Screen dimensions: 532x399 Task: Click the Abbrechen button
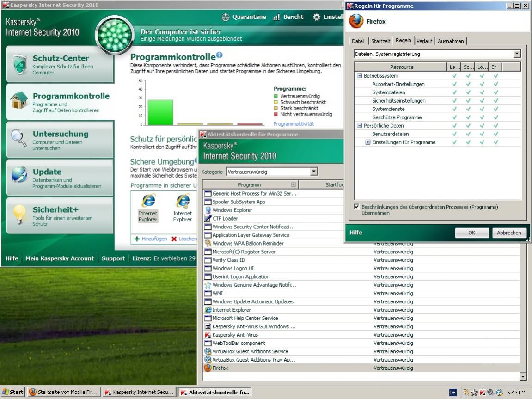tap(509, 233)
